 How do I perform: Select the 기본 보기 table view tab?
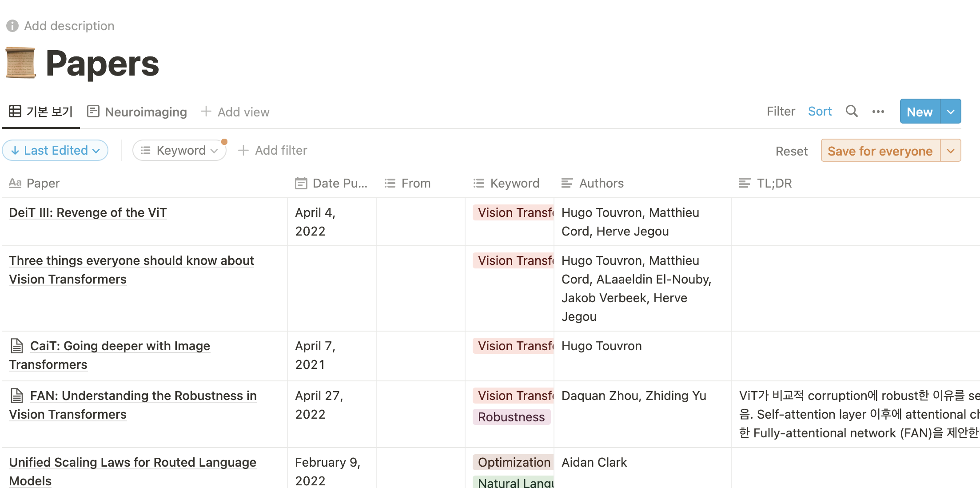click(41, 112)
